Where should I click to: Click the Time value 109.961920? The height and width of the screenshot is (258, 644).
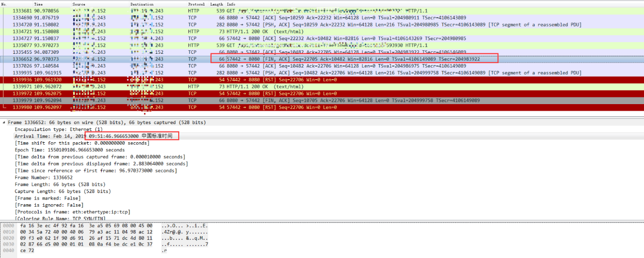coord(48,80)
